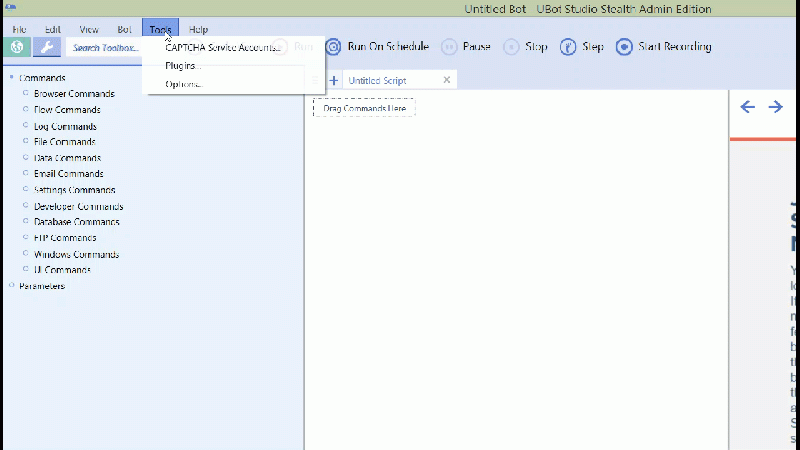Expand the Email Commands node
800x450 pixels.
[26, 173]
